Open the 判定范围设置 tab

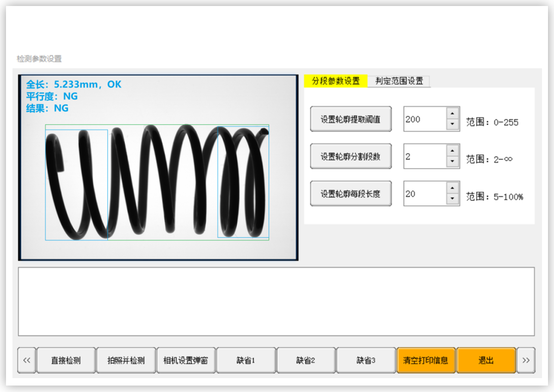(x=399, y=81)
